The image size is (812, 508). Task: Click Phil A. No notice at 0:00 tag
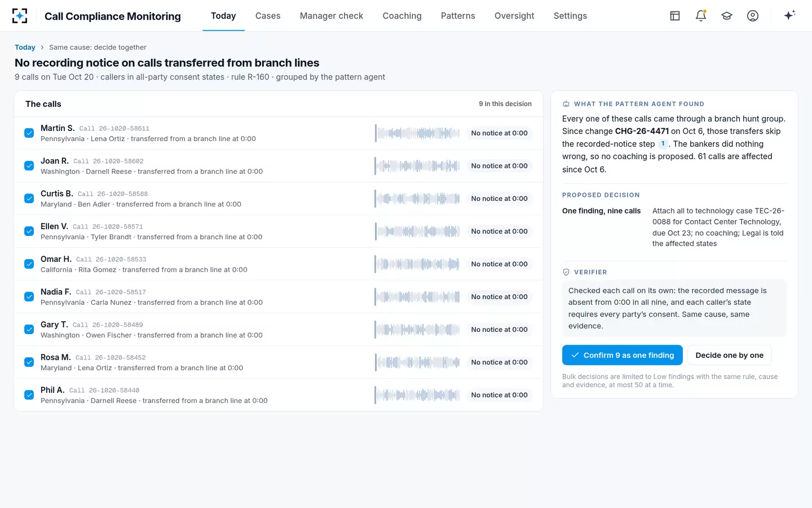pyautogui.click(x=500, y=395)
